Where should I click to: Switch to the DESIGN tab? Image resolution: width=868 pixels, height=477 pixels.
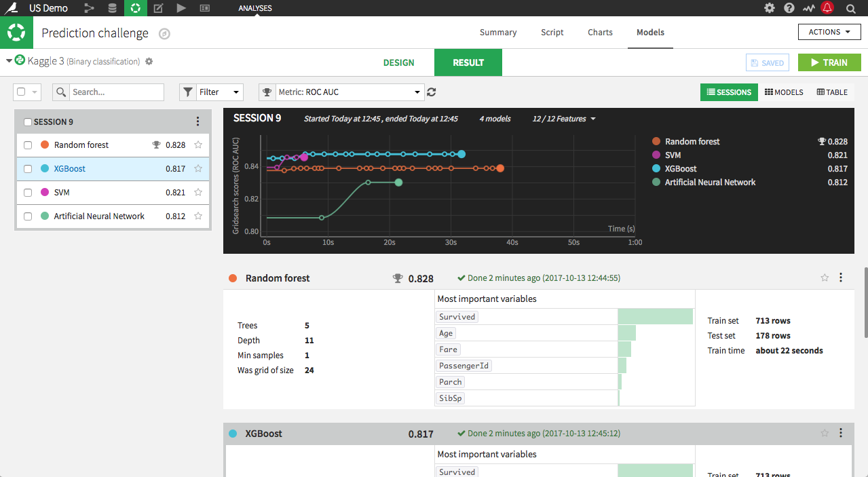click(398, 62)
